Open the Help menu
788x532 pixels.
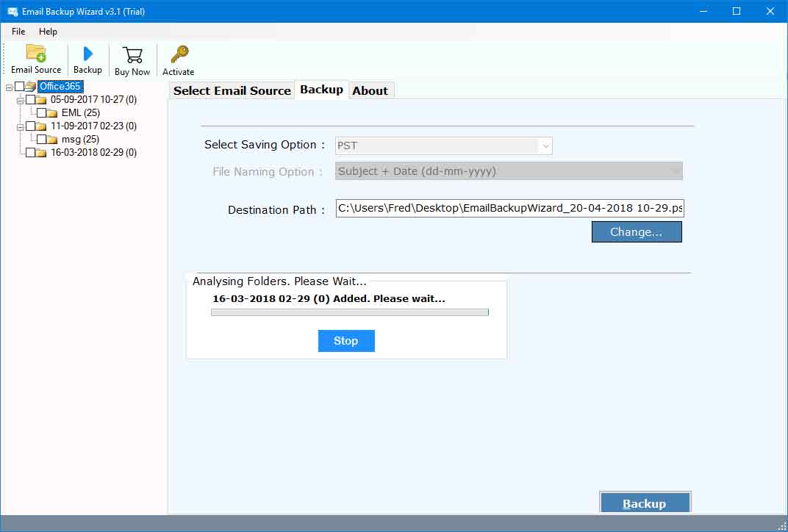(48, 31)
